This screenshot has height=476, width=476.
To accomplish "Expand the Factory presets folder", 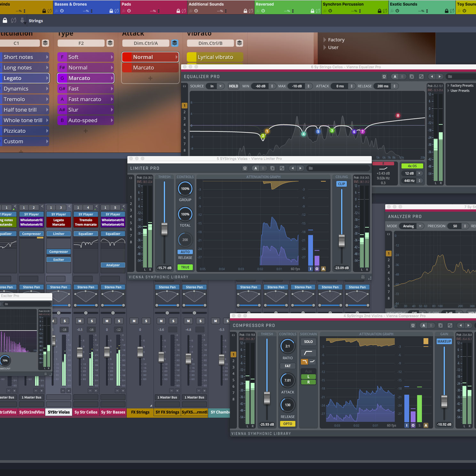I will click(325, 40).
